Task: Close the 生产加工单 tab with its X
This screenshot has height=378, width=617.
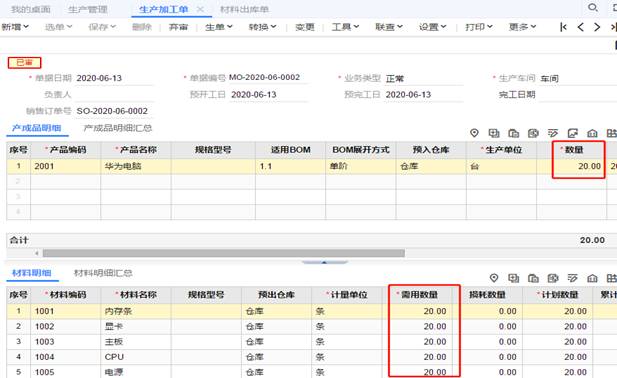Action: pos(200,9)
